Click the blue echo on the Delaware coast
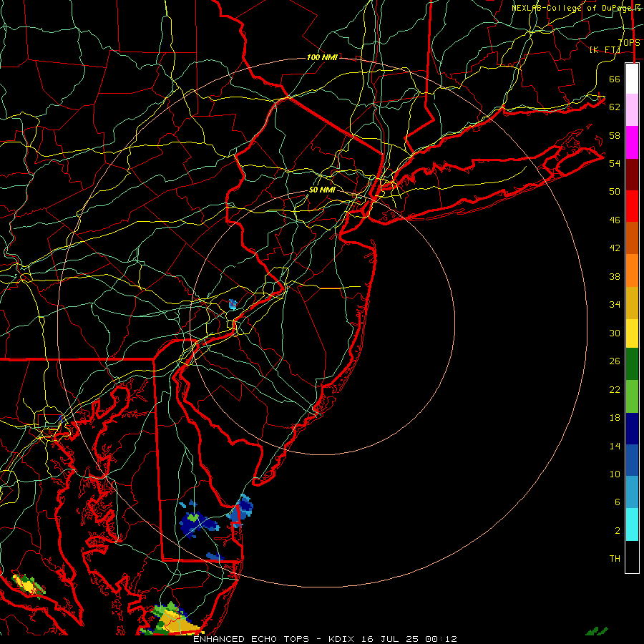644x644 pixels. [x=240, y=510]
